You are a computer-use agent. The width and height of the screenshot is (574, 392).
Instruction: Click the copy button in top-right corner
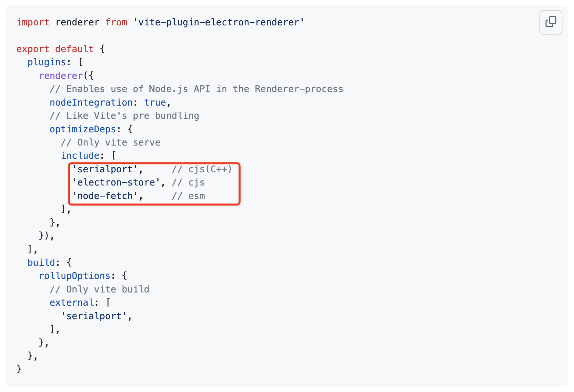pos(551,22)
